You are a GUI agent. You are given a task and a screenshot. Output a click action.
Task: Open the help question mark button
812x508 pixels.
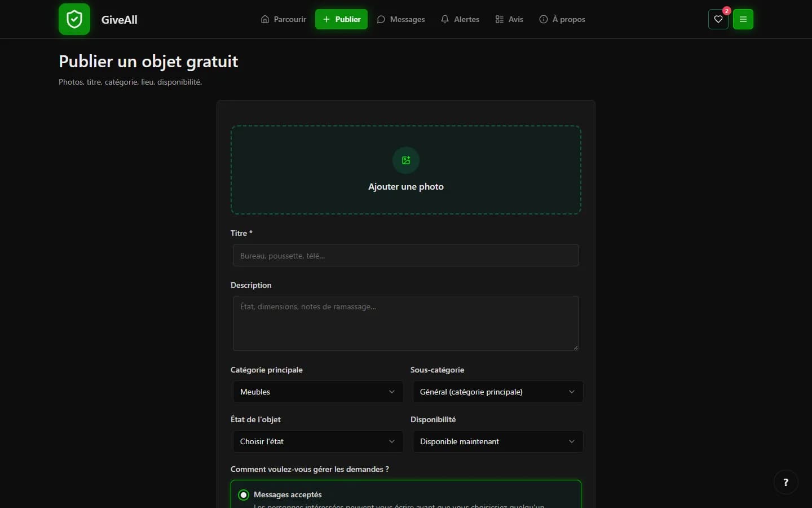tap(786, 482)
